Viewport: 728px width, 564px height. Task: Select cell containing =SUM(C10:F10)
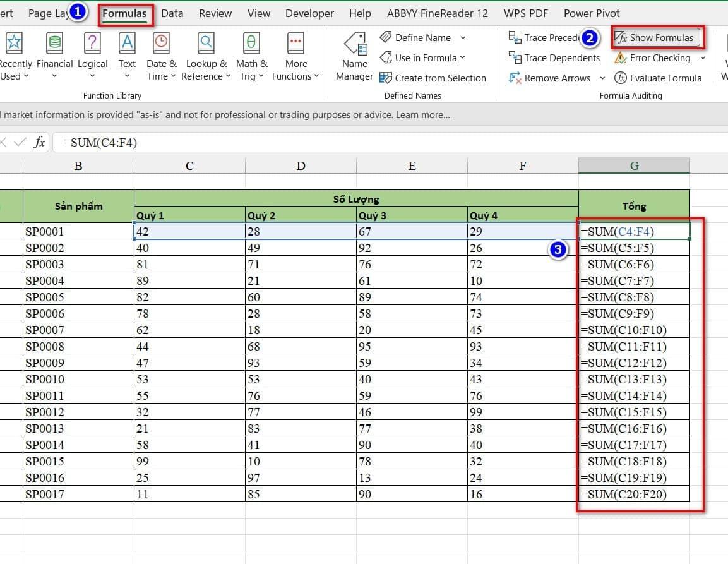634,330
